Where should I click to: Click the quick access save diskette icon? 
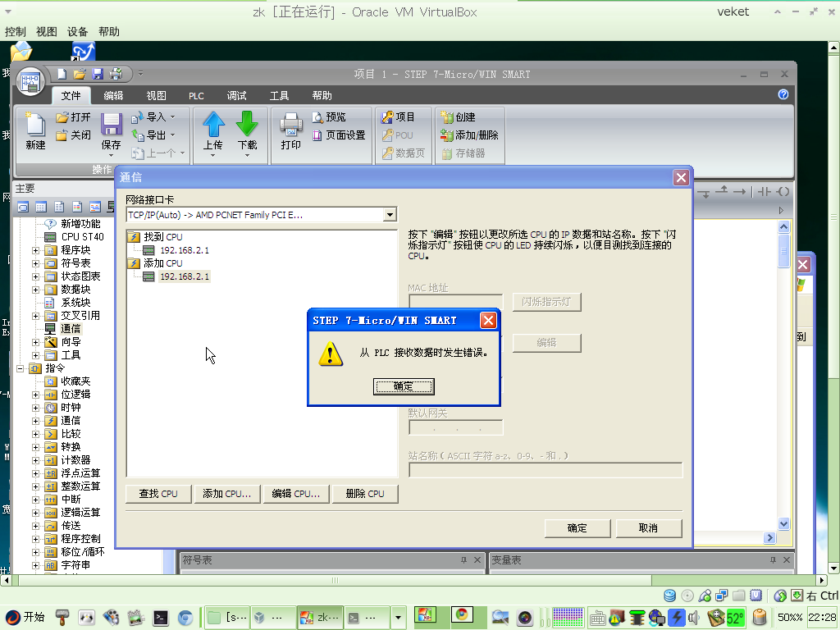coord(98,74)
